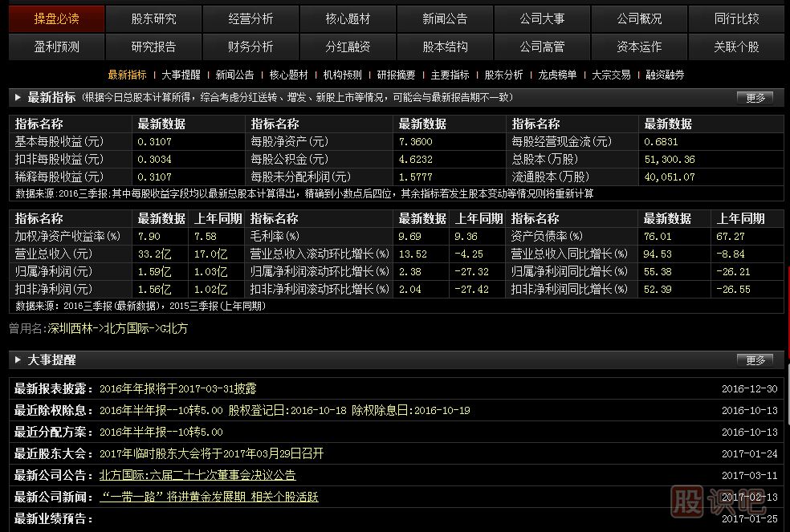790x532 pixels.
Task: Click 机构预测 sub-navigation link
Action: [342, 75]
